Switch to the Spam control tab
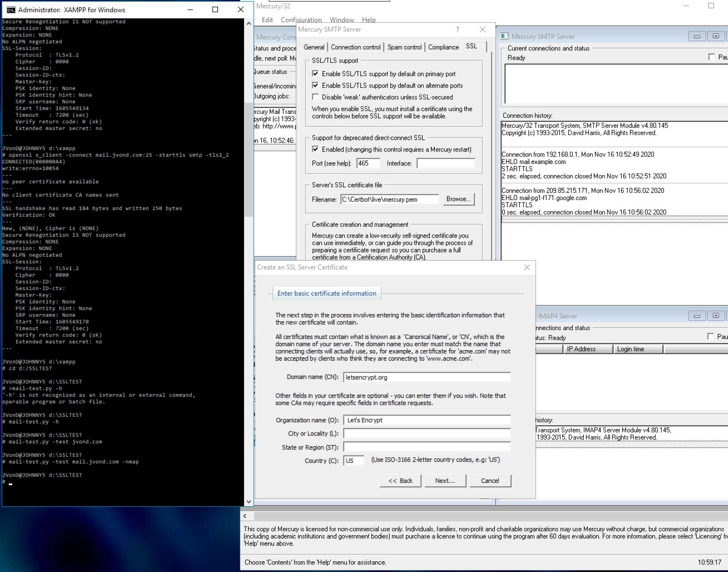 point(404,47)
